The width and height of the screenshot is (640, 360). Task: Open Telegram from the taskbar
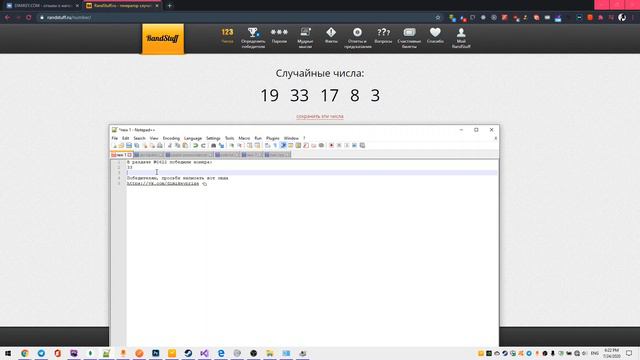click(41, 353)
